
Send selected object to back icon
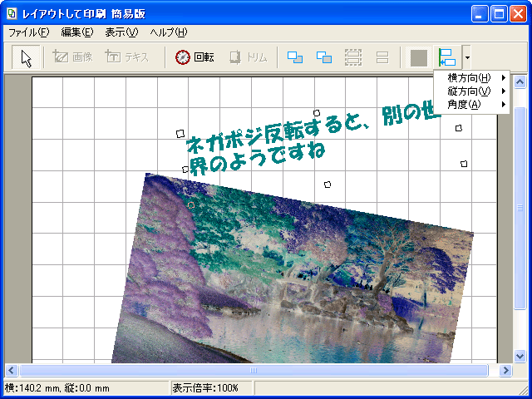[324, 57]
